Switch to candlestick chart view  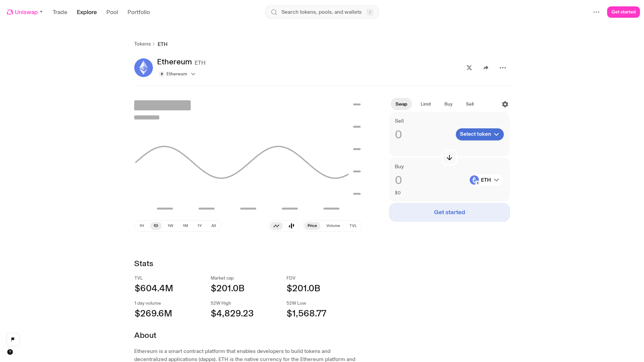click(x=291, y=226)
